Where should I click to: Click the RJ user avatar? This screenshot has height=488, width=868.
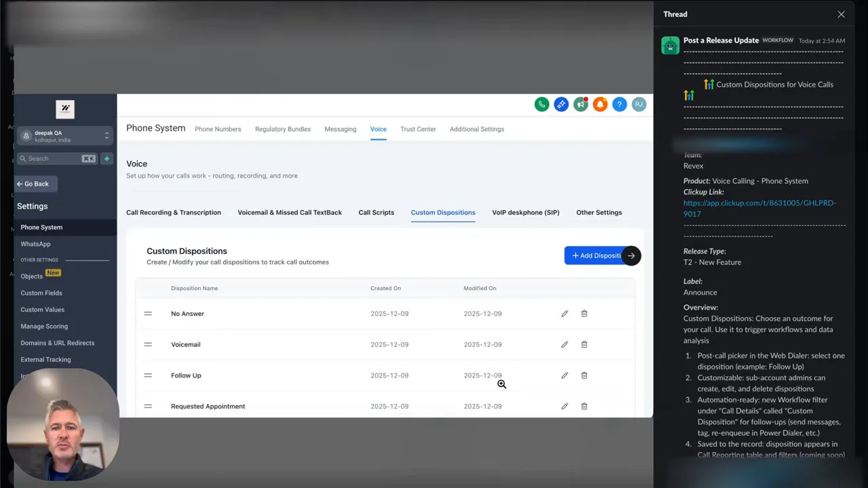pyautogui.click(x=638, y=104)
